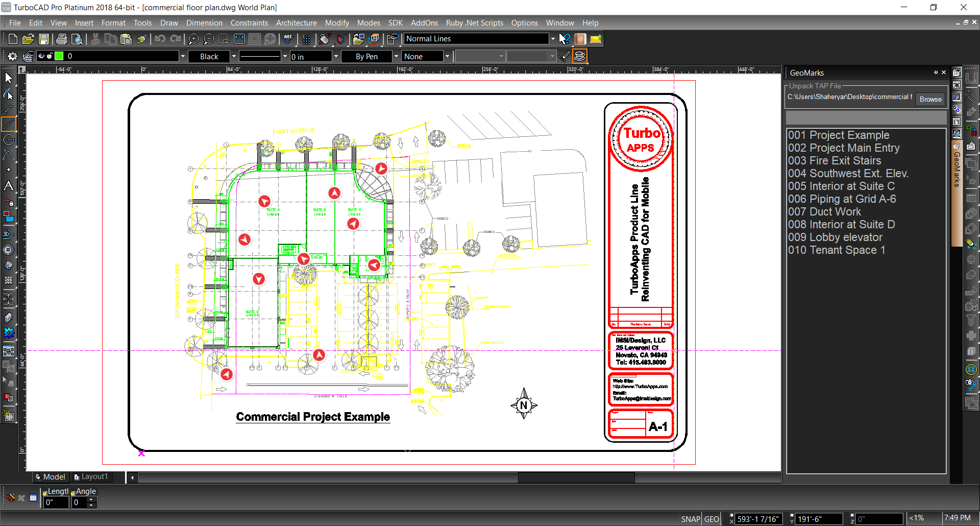Toggle layer lock icon beside the eye
The image size is (980, 526).
click(50, 56)
